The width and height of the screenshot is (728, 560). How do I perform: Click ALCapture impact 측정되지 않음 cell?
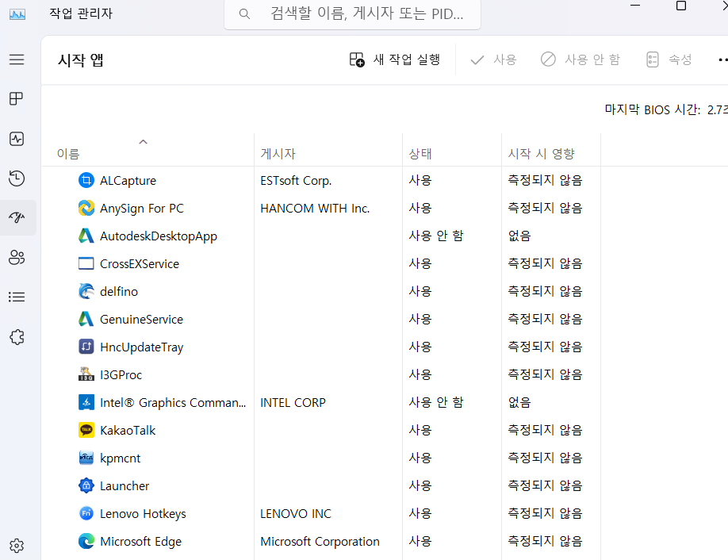(x=545, y=180)
